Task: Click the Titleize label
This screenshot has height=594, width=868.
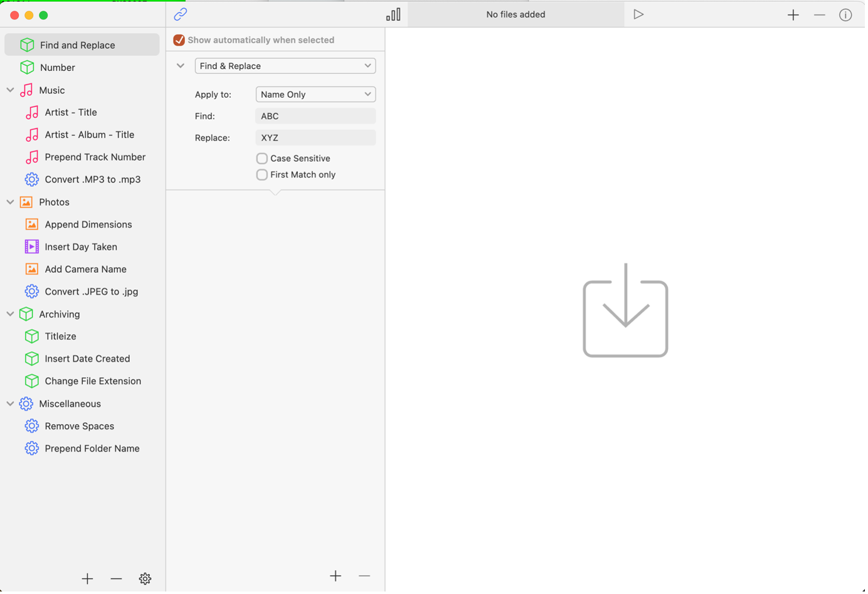Action: (61, 337)
